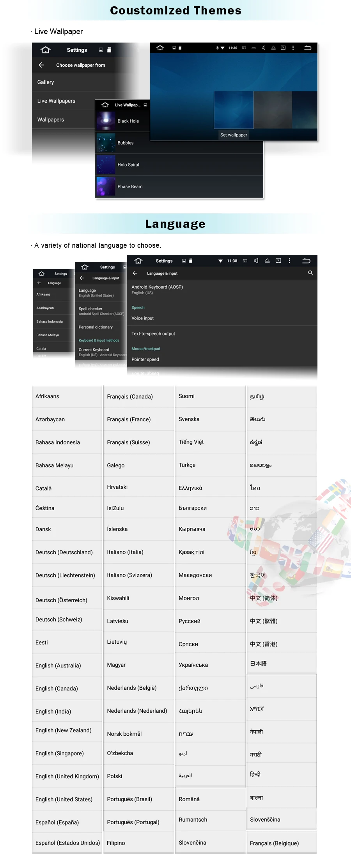Tap volume speaker icon in wallpaper preview bar
This screenshot has height=868, width=351.
[264, 48]
